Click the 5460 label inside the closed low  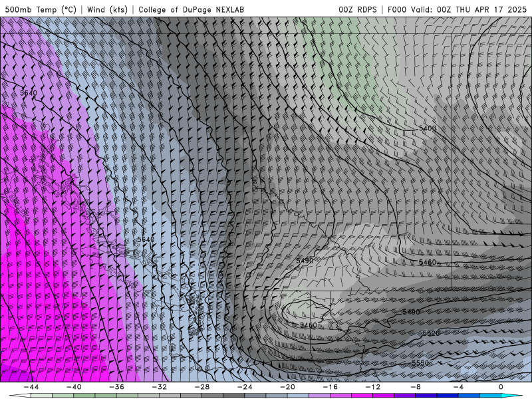tap(308, 325)
